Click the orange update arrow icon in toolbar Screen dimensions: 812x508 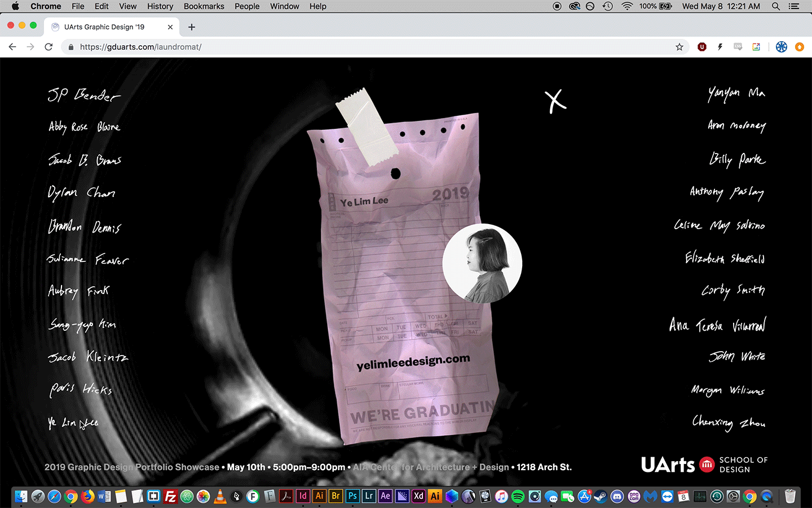pyautogui.click(x=799, y=47)
